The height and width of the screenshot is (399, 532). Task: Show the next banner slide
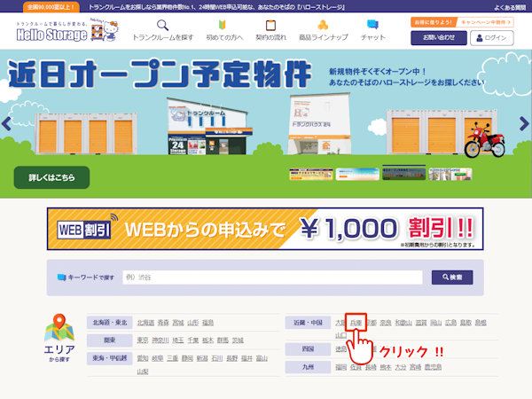pyautogui.click(x=524, y=123)
